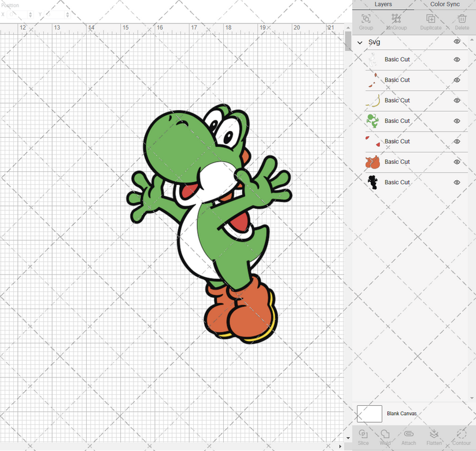Select the Flatten tool
This screenshot has height=451, width=476.
click(x=434, y=438)
